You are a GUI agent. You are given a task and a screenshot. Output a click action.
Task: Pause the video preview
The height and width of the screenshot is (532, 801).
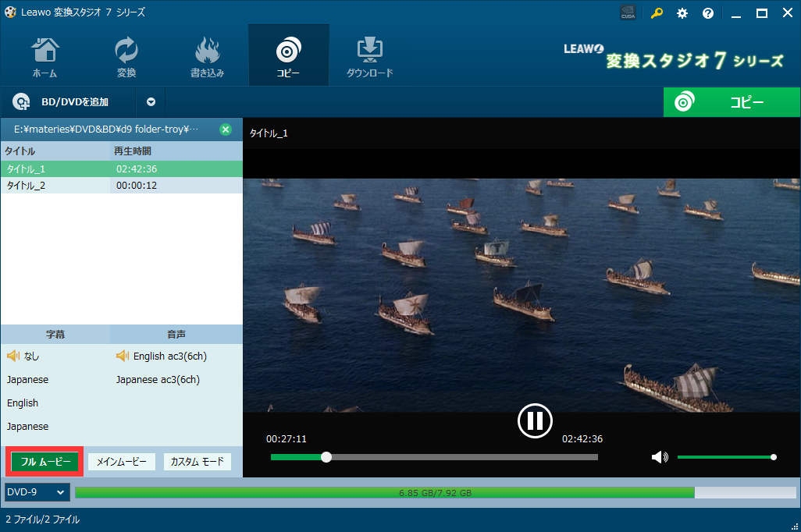[x=535, y=421]
